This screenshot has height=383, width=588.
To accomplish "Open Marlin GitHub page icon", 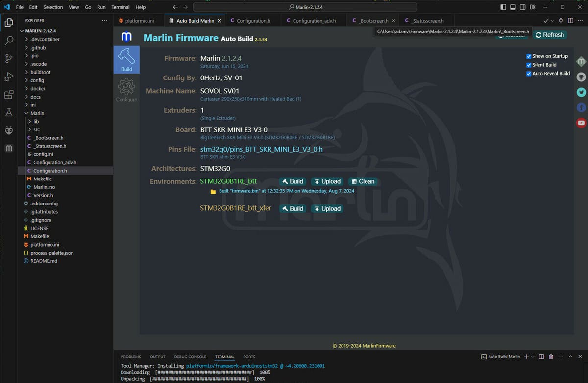I will point(581,77).
